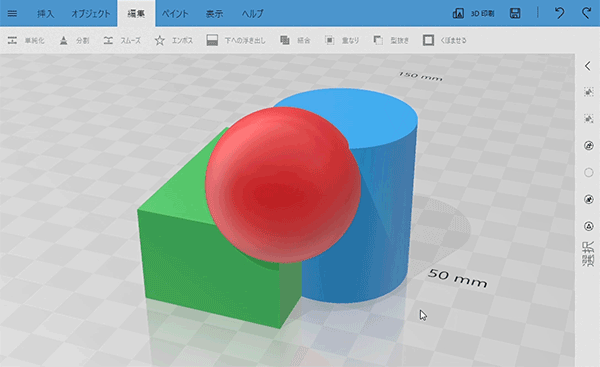Open the ヘルプ menu
600x367 pixels.
coord(253,13)
